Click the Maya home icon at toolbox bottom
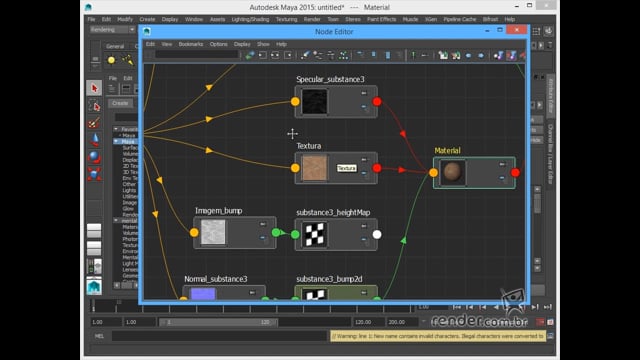The height and width of the screenshot is (360, 640). click(x=94, y=286)
